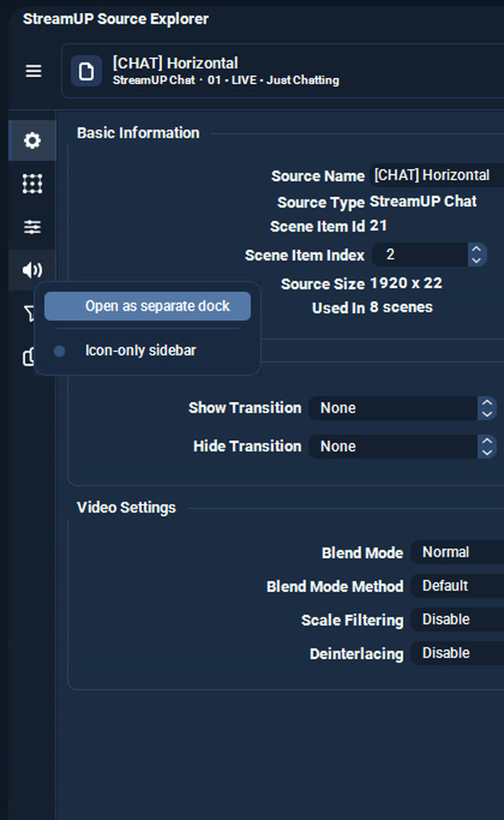The width and height of the screenshot is (504, 820).
Task: Open the Hide Transition dropdown
Action: [x=402, y=447]
